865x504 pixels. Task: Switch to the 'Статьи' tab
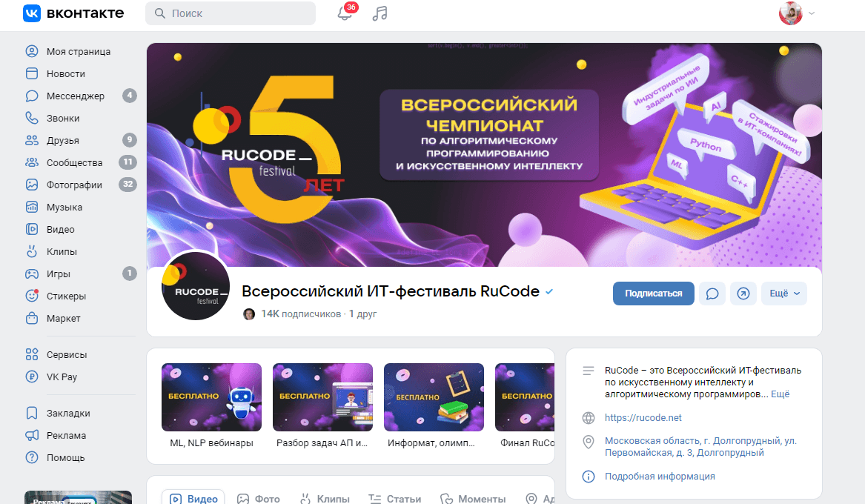tap(394, 499)
